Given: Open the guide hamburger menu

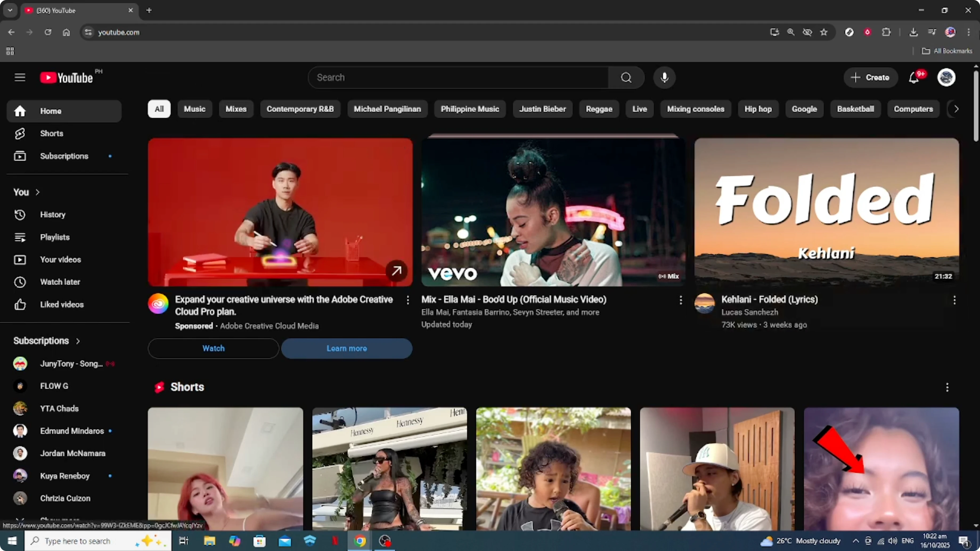Looking at the screenshot, I should click(x=19, y=77).
